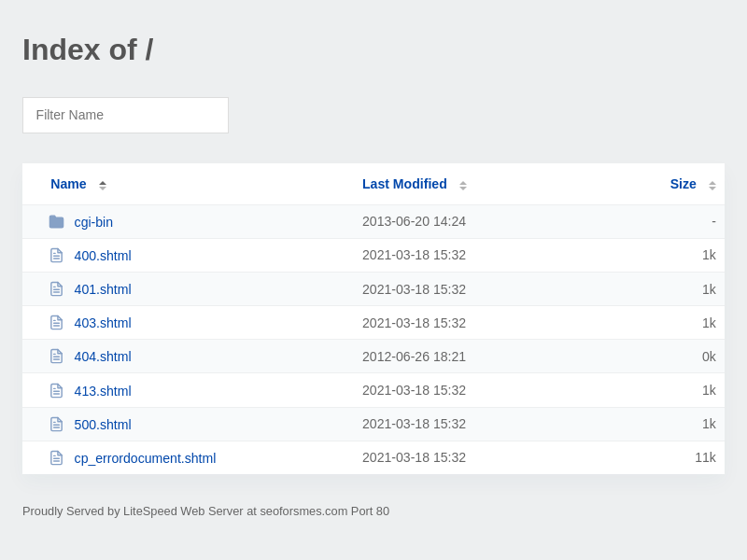The height and width of the screenshot is (560, 747).
Task: Sort listing by Last Modified header
Action: tap(404, 184)
